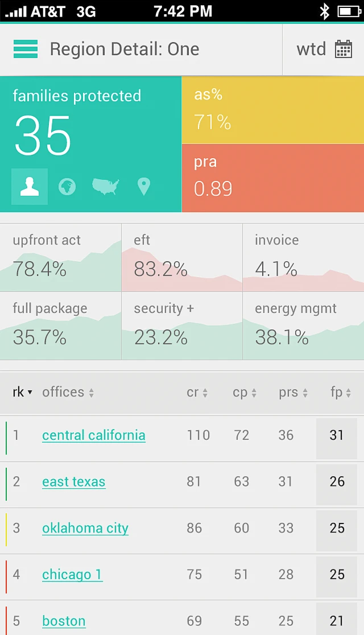Tap the battery status icon
The image size is (364, 635).
(x=348, y=11)
